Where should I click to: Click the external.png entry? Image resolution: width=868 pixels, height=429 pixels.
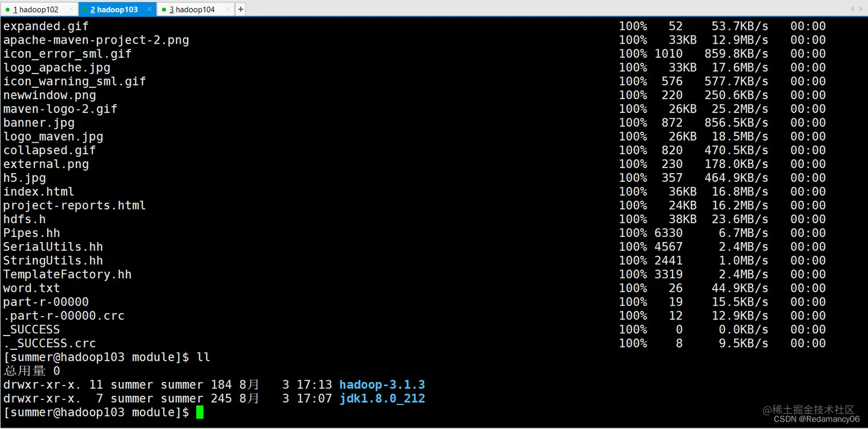[46, 163]
